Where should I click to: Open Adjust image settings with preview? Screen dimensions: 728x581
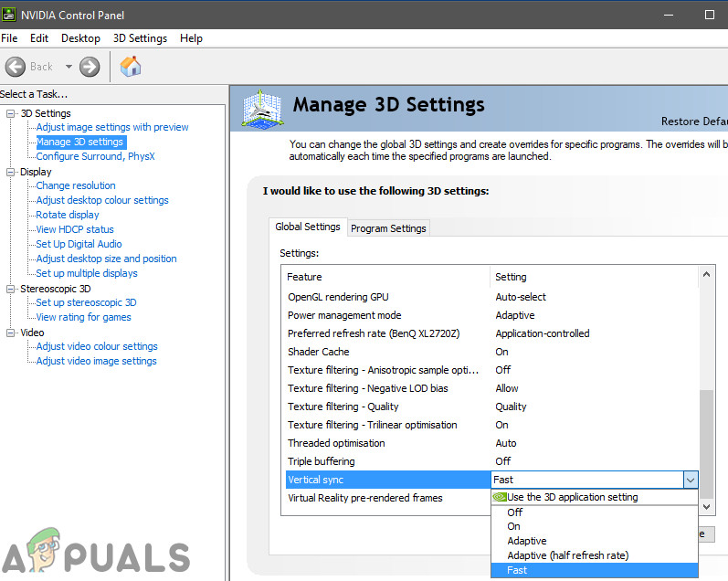point(112,127)
